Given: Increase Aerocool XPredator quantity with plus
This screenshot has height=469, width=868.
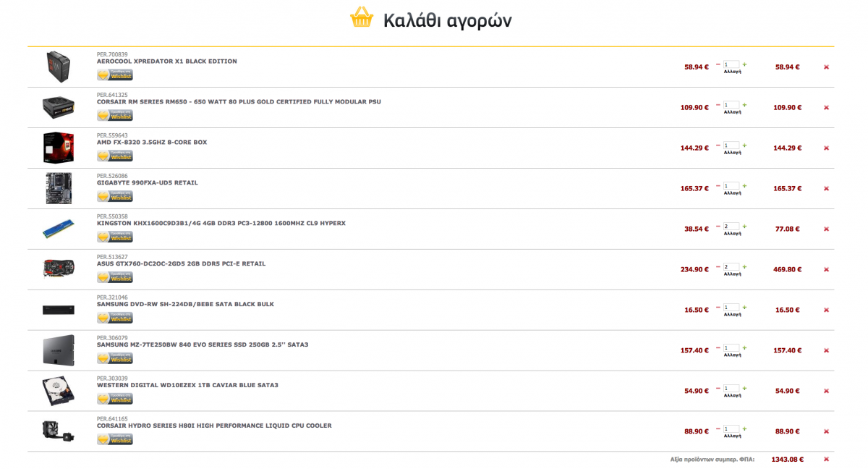Looking at the screenshot, I should click(744, 64).
